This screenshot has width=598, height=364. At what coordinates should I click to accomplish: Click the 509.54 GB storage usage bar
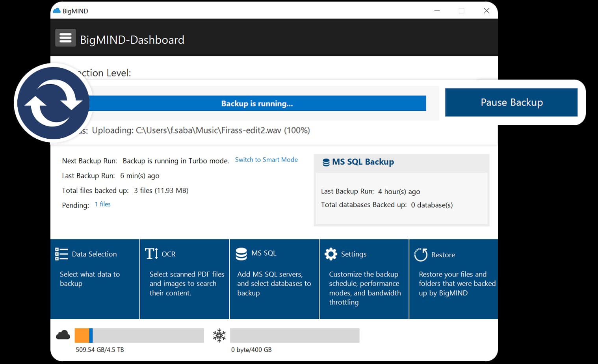coord(139,335)
